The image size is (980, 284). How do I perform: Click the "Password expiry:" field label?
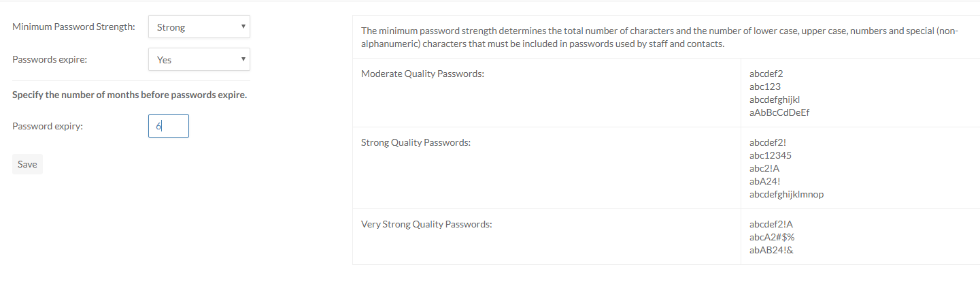click(x=48, y=126)
